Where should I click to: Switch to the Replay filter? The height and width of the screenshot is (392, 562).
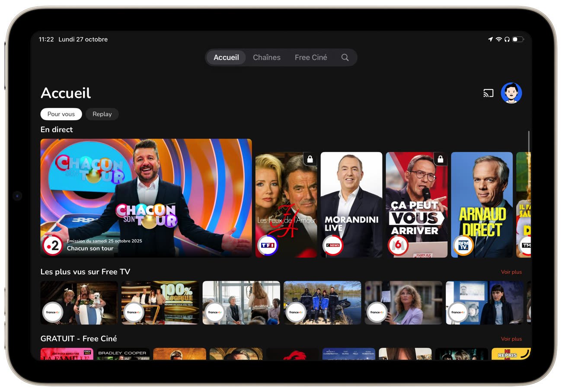[x=102, y=114]
